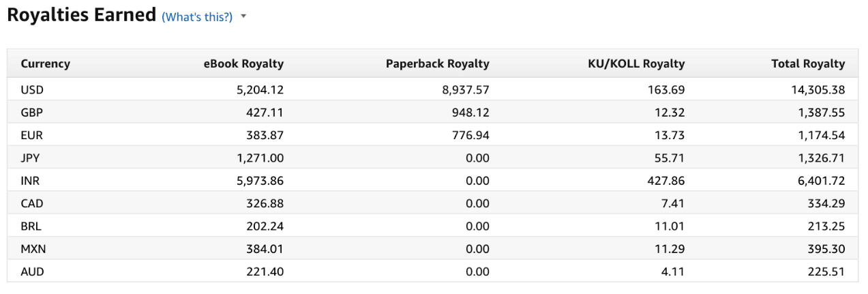
Task: Select the BRL currency cell
Action: click(x=31, y=226)
